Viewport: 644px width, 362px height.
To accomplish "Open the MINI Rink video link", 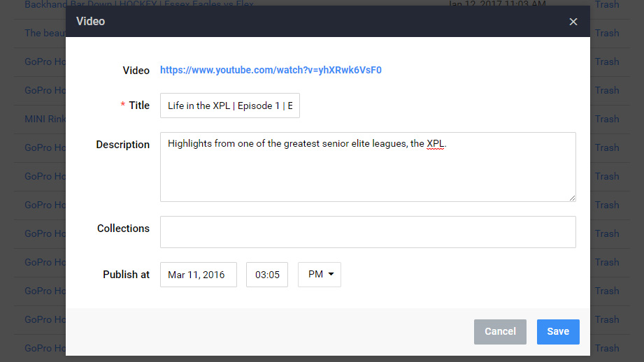I will [45, 119].
